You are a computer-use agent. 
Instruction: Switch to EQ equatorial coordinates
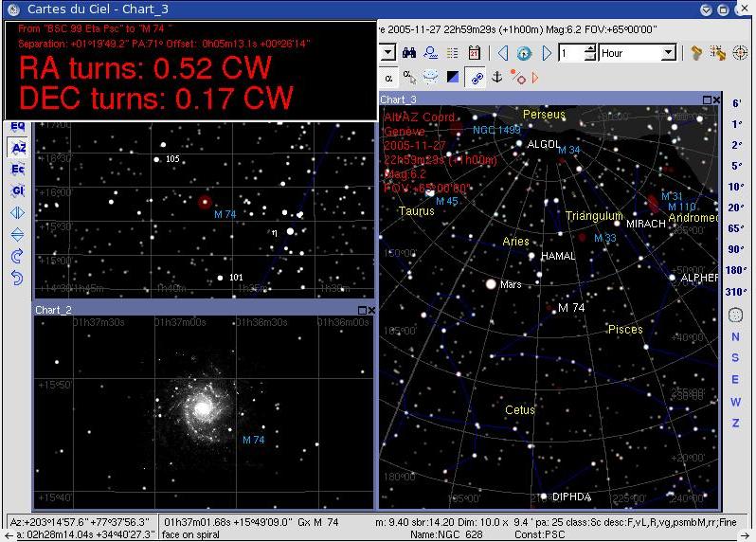click(x=17, y=126)
